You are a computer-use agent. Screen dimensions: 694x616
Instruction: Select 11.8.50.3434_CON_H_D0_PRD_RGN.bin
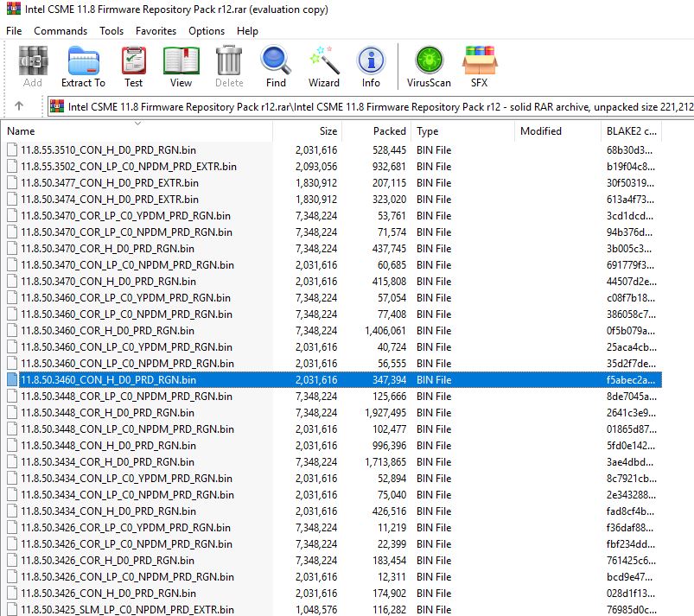[108, 511]
